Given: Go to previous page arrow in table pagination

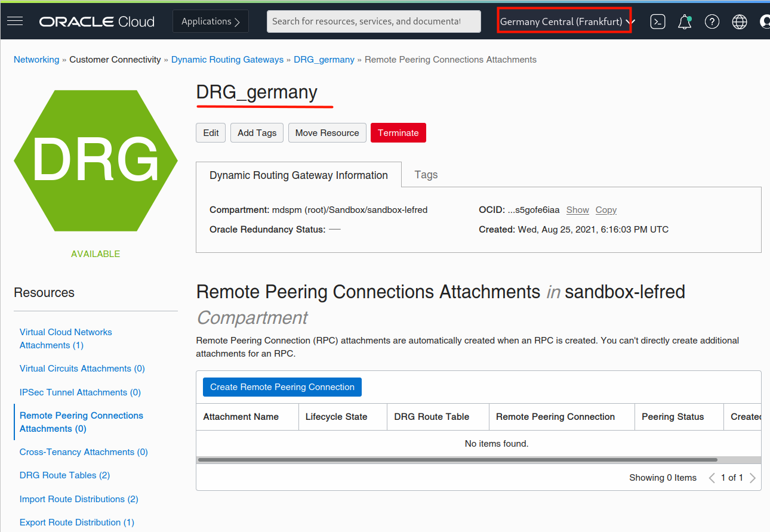Looking at the screenshot, I should tap(712, 478).
